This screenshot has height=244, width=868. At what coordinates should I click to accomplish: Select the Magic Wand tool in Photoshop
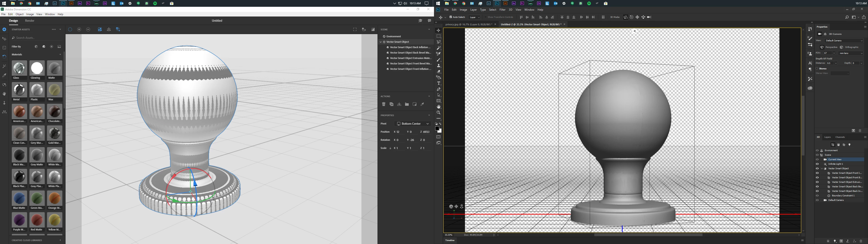[438, 48]
